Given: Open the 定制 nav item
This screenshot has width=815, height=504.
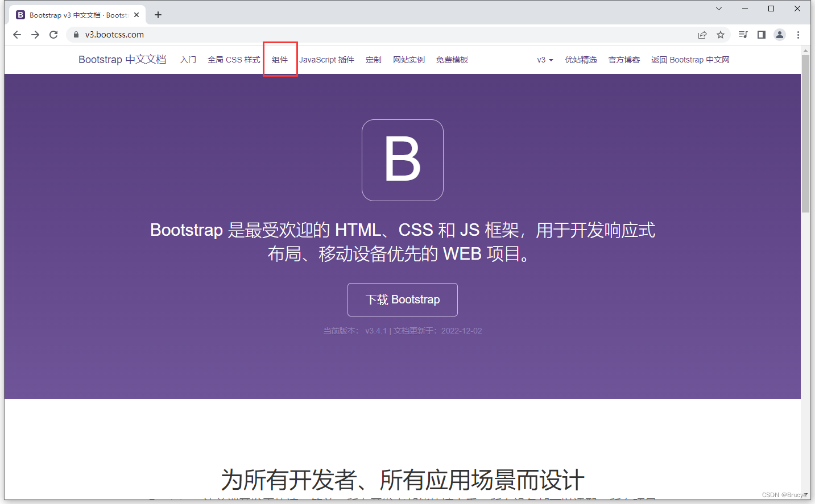Looking at the screenshot, I should click(374, 60).
